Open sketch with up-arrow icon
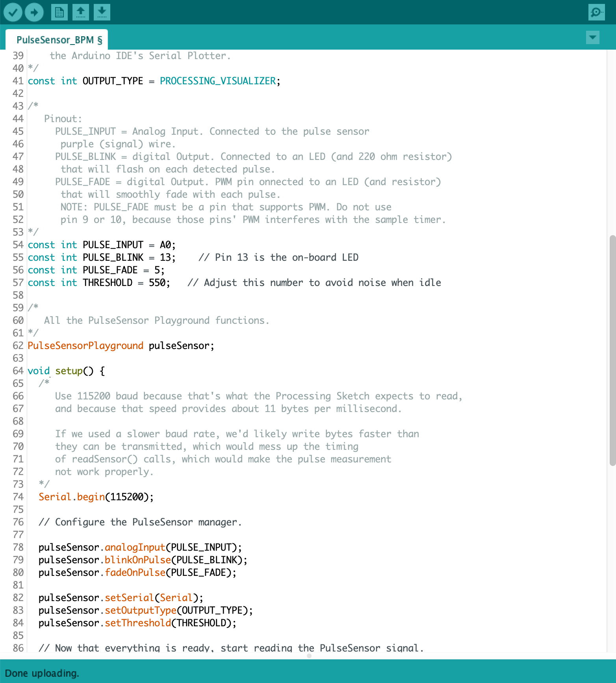The width and height of the screenshot is (616, 683). [80, 12]
